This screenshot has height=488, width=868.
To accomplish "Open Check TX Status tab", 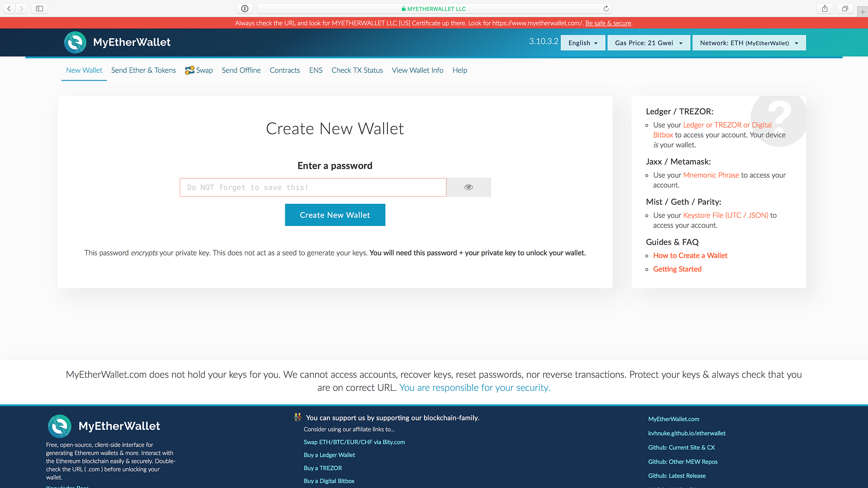I will 357,70.
